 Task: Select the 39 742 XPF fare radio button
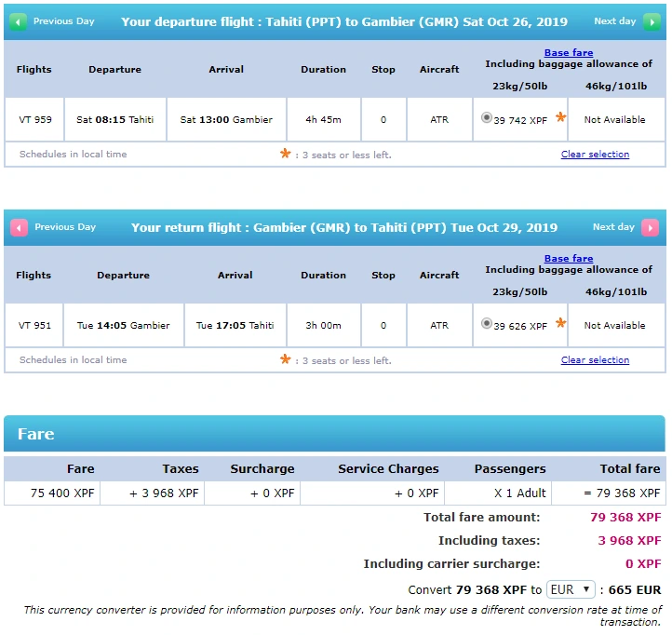[487, 117]
